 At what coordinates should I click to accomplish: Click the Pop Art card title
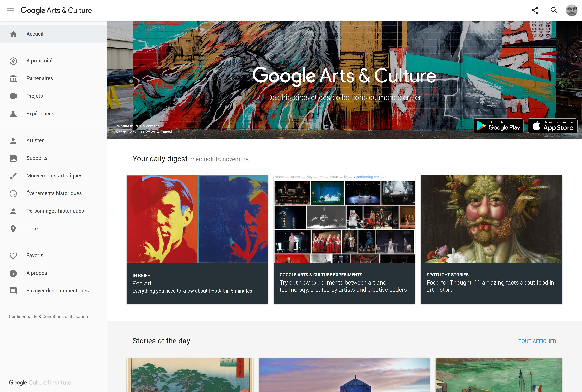pyautogui.click(x=142, y=283)
